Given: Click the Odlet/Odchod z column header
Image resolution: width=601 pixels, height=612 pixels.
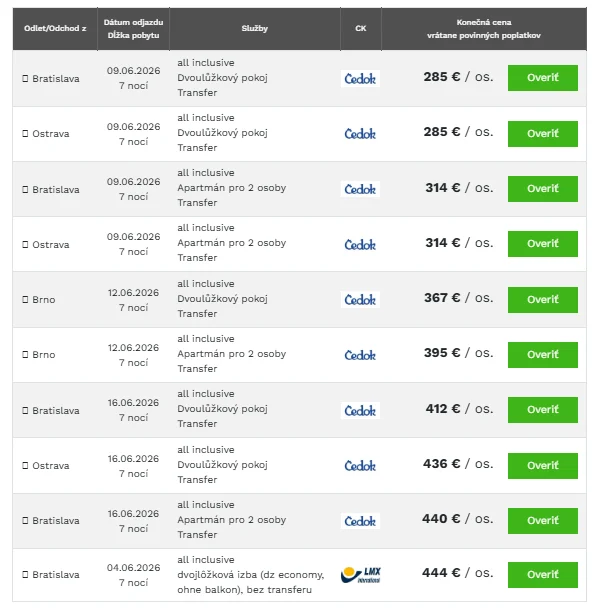Looking at the screenshot, I should (55, 28).
